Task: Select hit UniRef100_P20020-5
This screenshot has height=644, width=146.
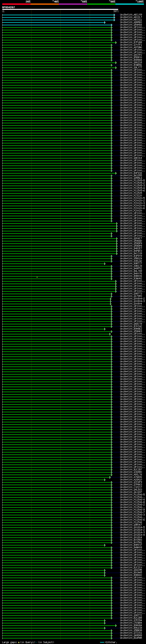Action: (132, 198)
